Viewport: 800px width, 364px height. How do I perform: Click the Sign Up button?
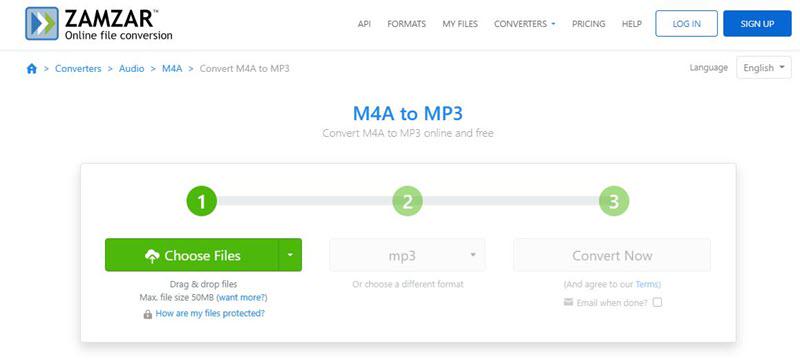(x=757, y=23)
